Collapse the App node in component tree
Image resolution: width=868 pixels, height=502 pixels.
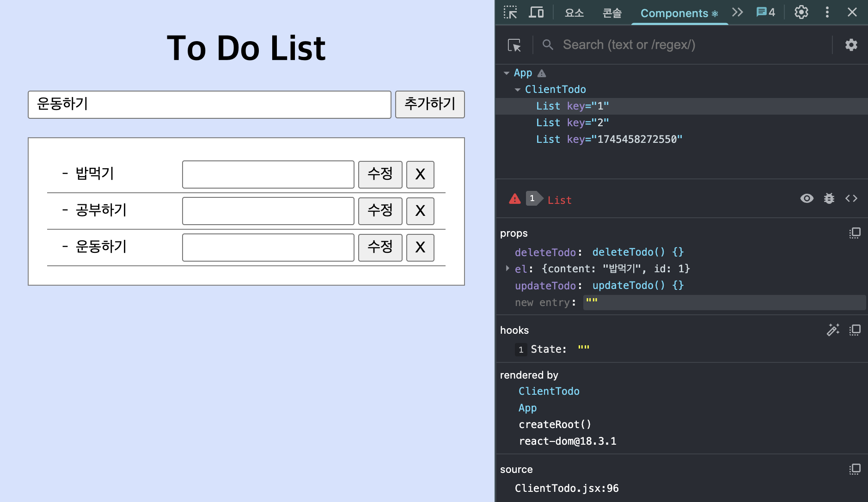(507, 73)
